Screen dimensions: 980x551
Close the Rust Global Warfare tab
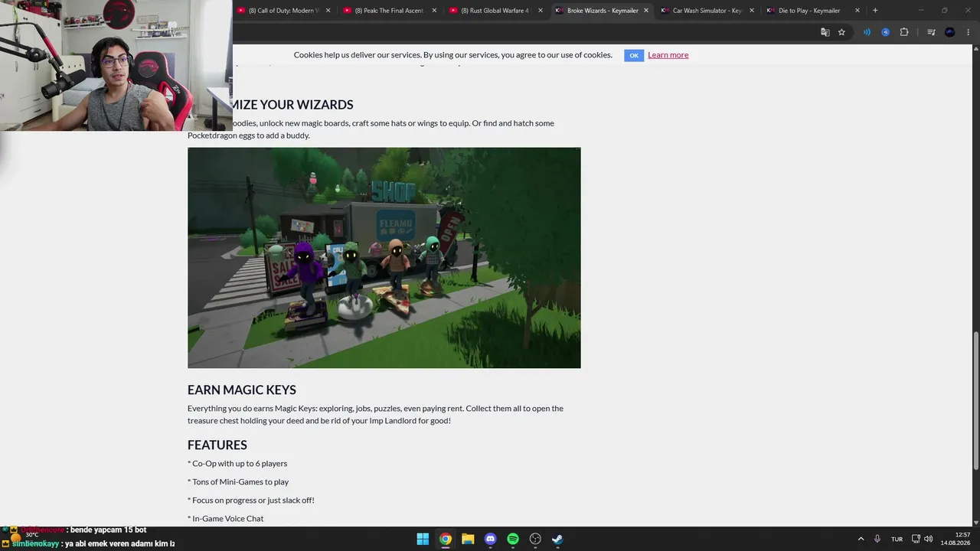click(540, 11)
